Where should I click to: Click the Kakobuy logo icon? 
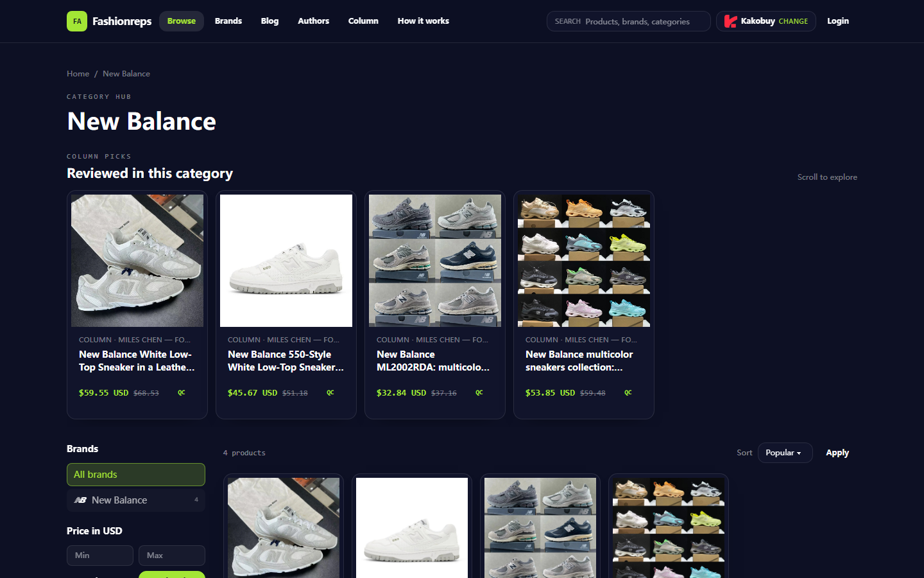pos(730,21)
